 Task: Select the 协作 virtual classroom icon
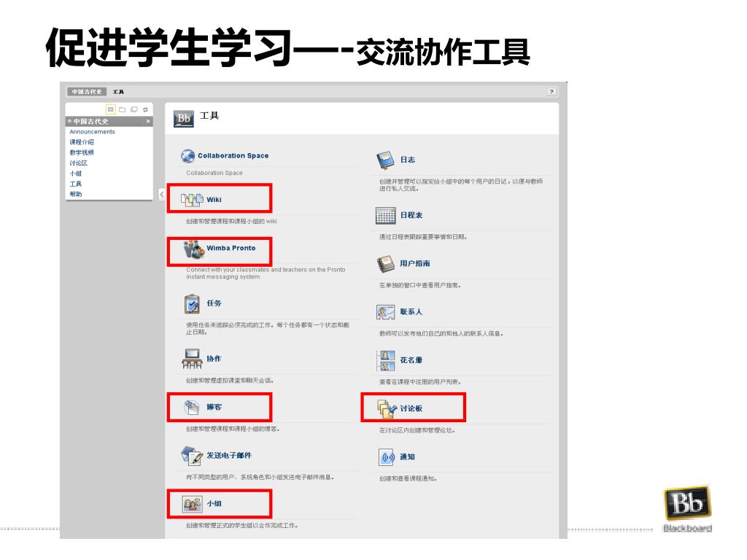tap(192, 359)
